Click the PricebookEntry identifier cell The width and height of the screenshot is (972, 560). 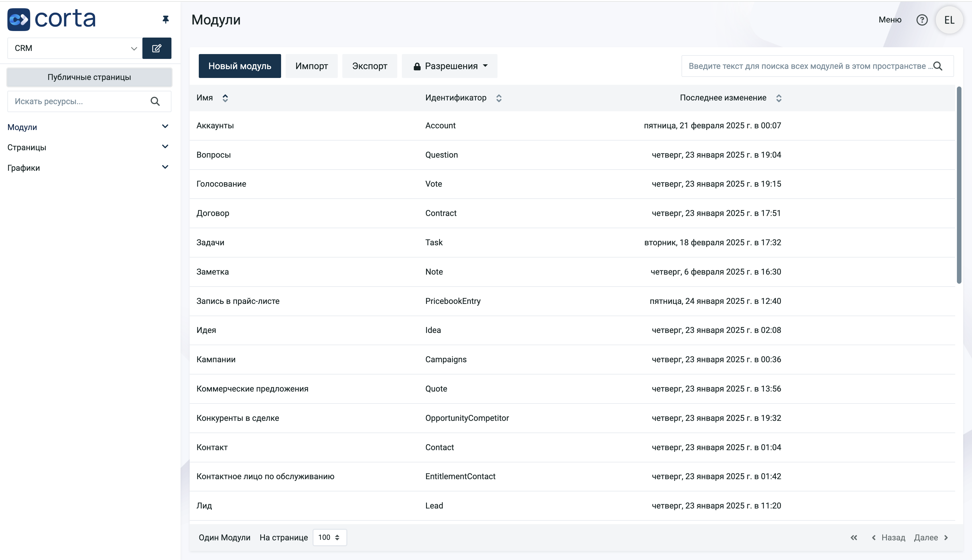coord(453,301)
